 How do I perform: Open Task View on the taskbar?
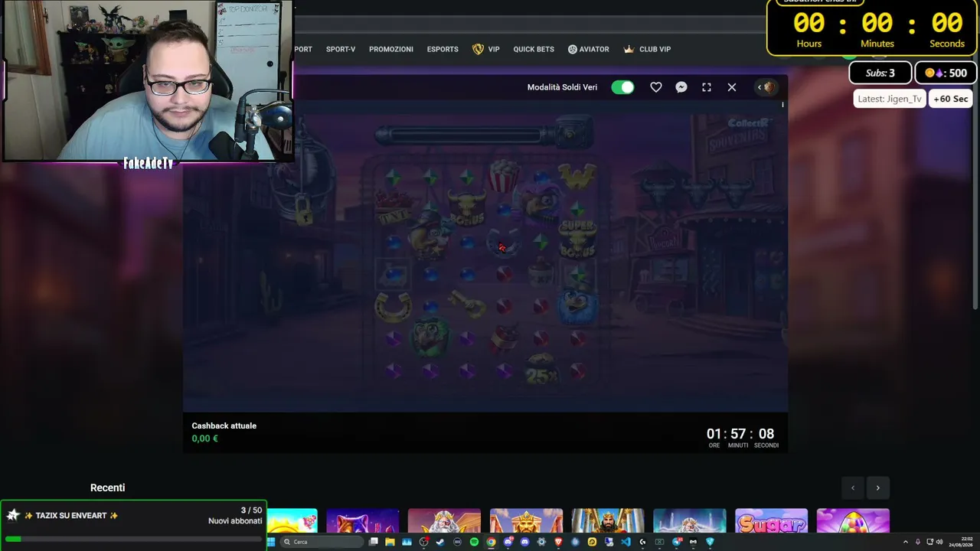374,542
